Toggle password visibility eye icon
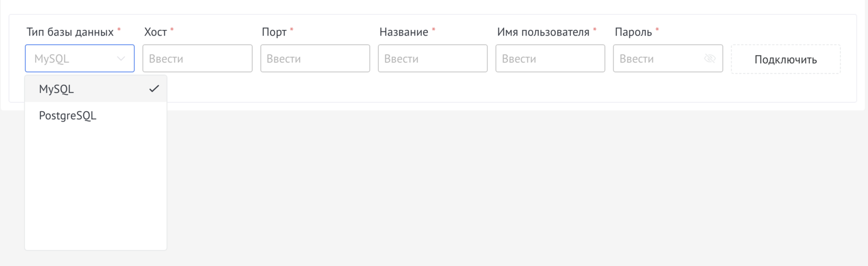Image resolution: width=868 pixels, height=266 pixels. 710,59
